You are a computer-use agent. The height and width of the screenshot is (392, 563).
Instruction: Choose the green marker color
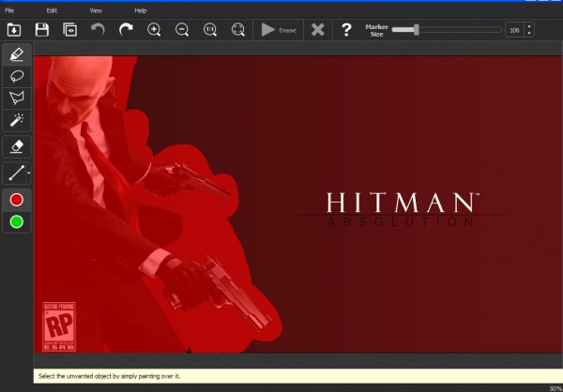pyautogui.click(x=17, y=222)
